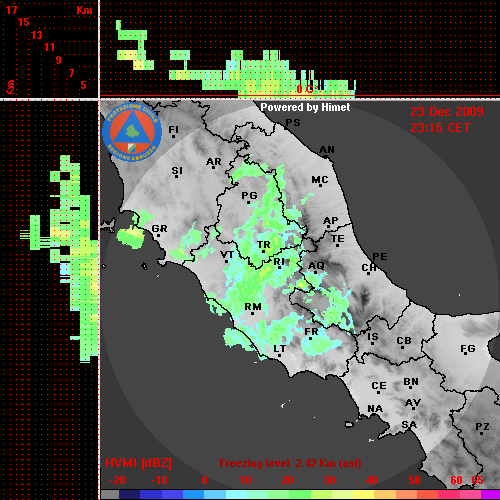Viewport: 500px width, 500px height.
Task: Click the 65 value on dBZ scale
Action: click(x=477, y=480)
